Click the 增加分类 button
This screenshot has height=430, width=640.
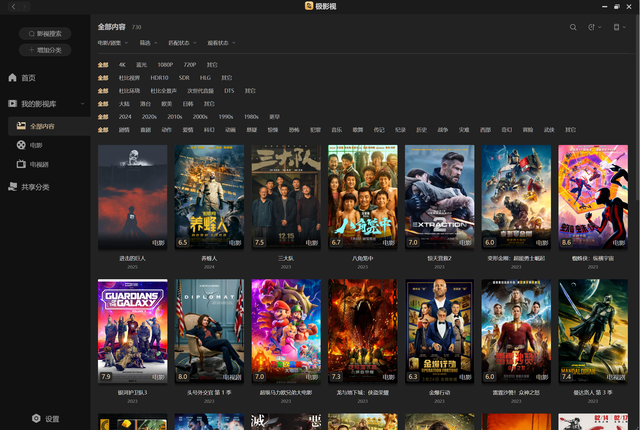tap(45, 50)
